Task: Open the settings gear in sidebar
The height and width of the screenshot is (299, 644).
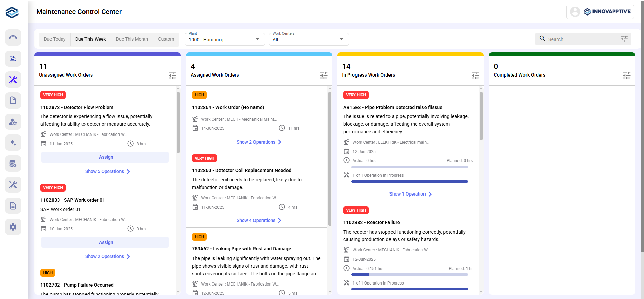Action: click(13, 227)
